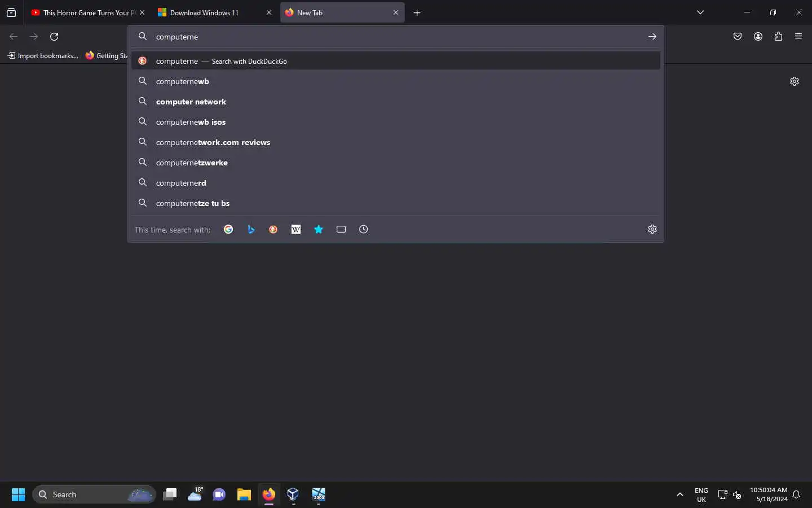Open clock and date panel
The height and width of the screenshot is (508, 812).
tap(769, 494)
